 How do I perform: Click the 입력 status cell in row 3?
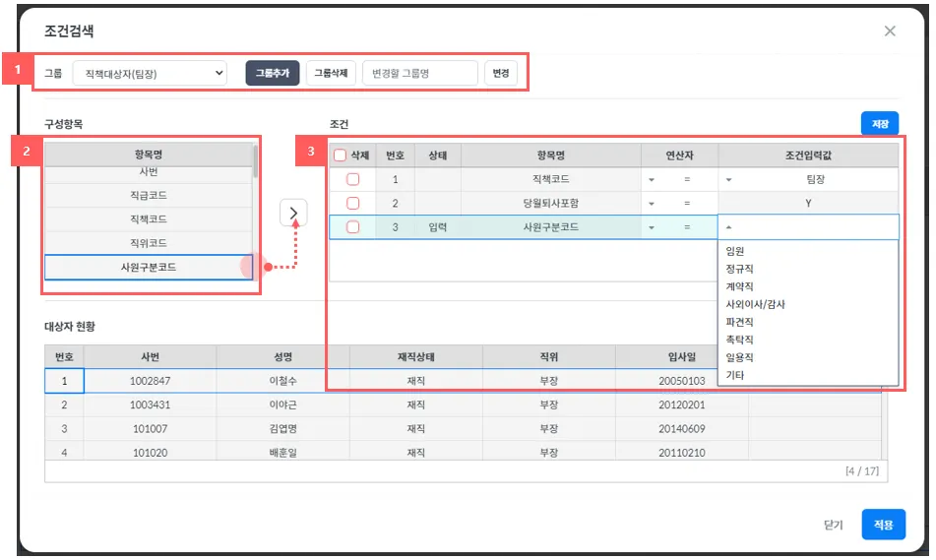[x=438, y=227]
